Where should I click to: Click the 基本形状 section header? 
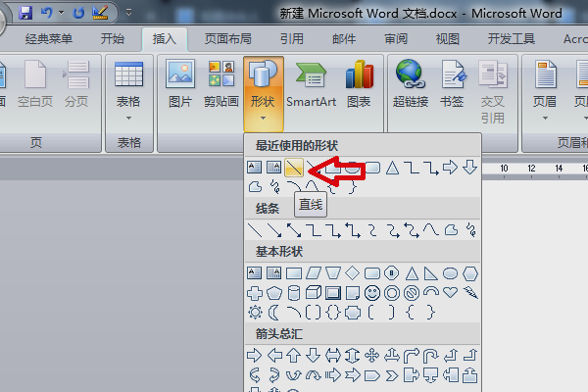(279, 252)
